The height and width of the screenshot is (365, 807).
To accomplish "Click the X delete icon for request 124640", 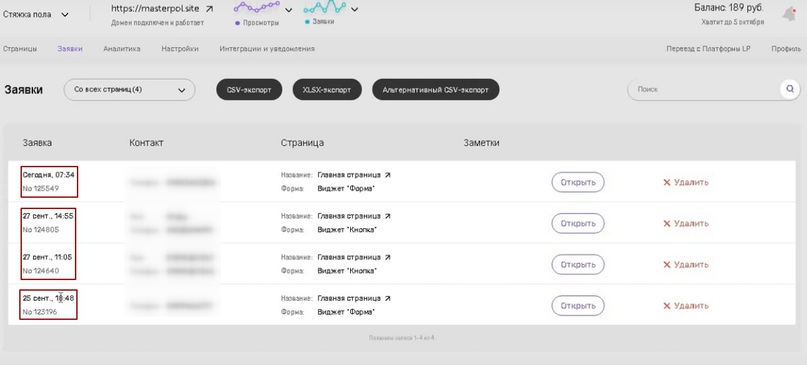I will 666,265.
